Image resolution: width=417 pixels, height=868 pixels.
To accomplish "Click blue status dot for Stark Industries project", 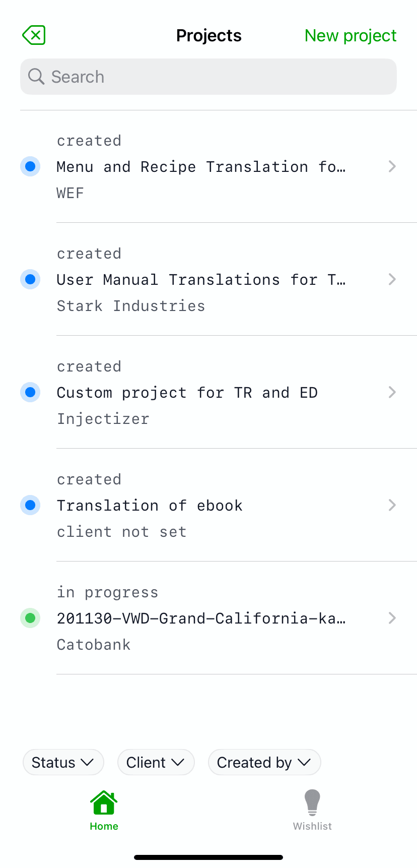I will (x=30, y=279).
